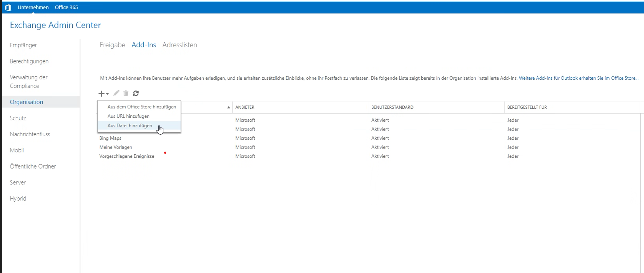Switch to the Freigabe tab
644x273 pixels.
coord(112,45)
